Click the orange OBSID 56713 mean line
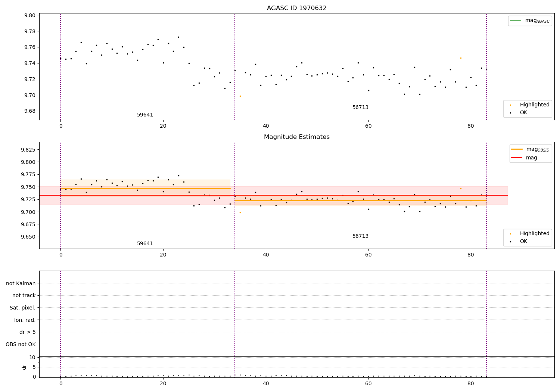 pyautogui.click(x=361, y=200)
